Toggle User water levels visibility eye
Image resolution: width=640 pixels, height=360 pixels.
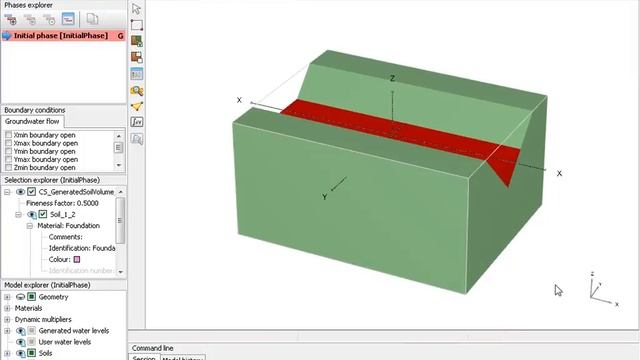click(20, 342)
